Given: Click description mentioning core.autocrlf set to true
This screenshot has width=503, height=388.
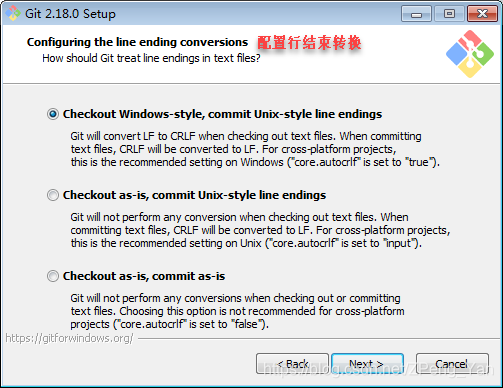Looking at the screenshot, I should click(255, 149).
